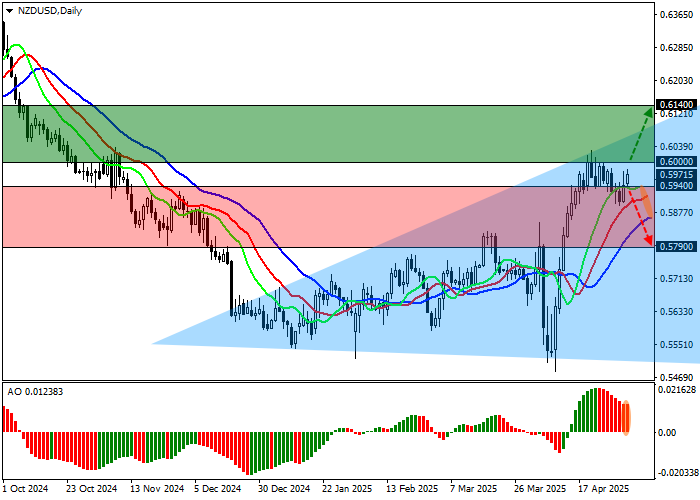
Task: Click the 0.54690 price scale value
Action: (x=677, y=378)
